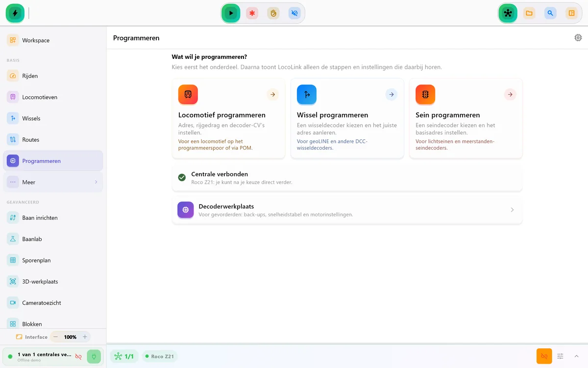
Task: Decrease interface zoom with minus button
Action: [x=55, y=337]
